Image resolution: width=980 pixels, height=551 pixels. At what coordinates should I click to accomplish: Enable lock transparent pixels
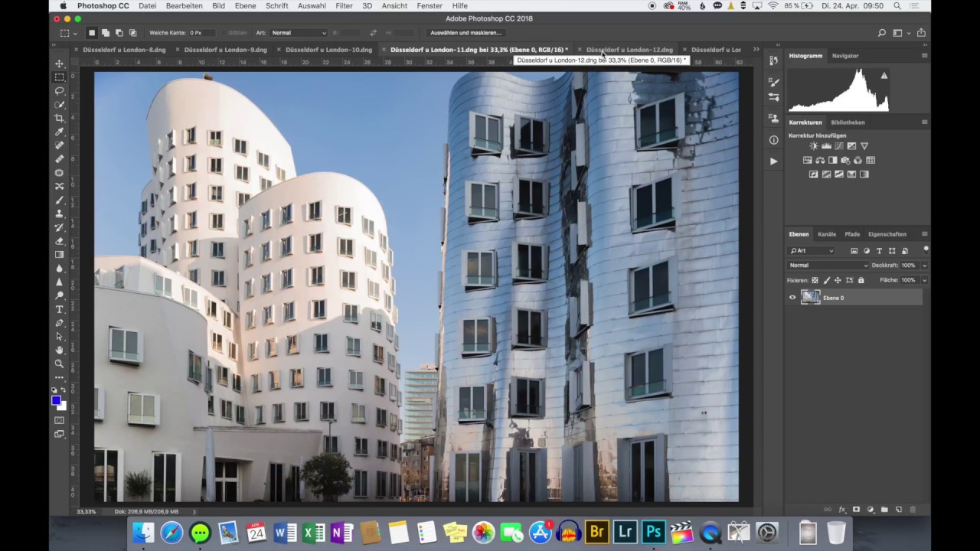pos(815,280)
